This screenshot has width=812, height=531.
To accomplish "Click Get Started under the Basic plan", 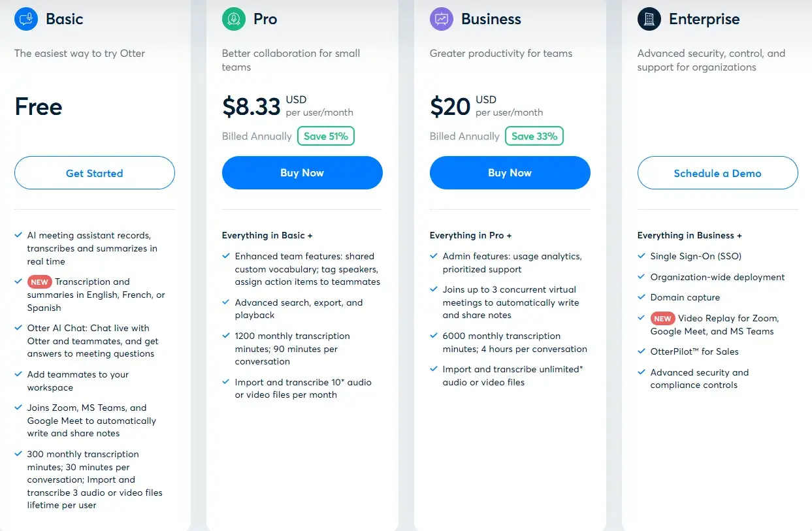I will (x=94, y=172).
